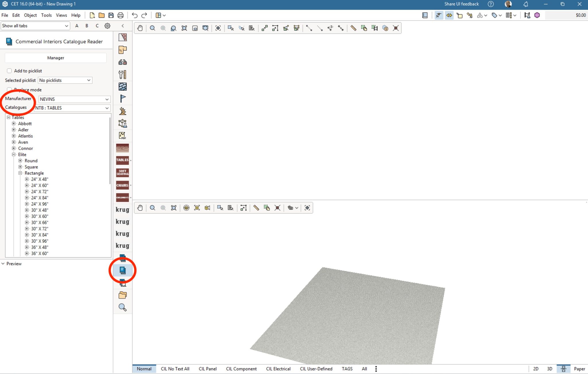Toggle the highlighted mirror arrows tool in top right
The height and width of the screenshot is (374, 588).
pyautogui.click(x=449, y=15)
